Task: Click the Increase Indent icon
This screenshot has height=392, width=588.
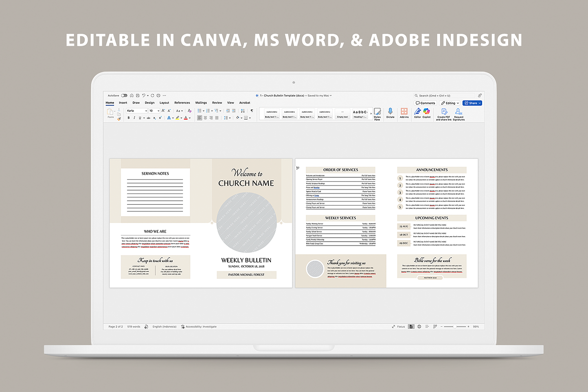Action: click(234, 111)
